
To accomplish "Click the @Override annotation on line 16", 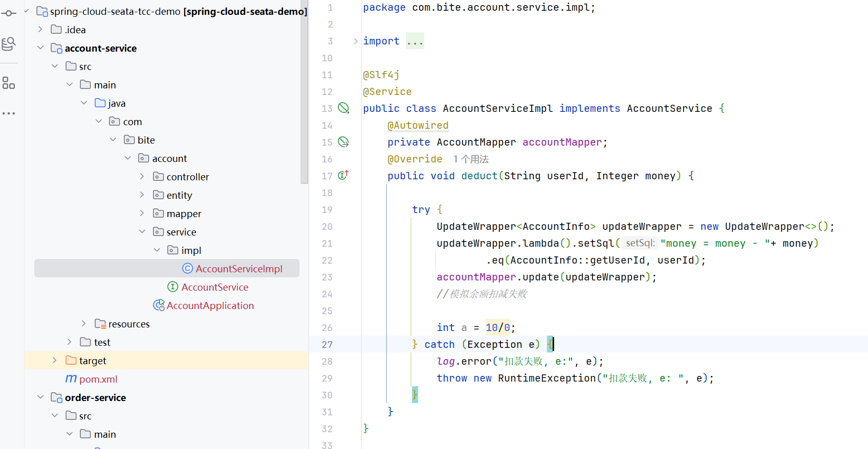I will click(415, 159).
